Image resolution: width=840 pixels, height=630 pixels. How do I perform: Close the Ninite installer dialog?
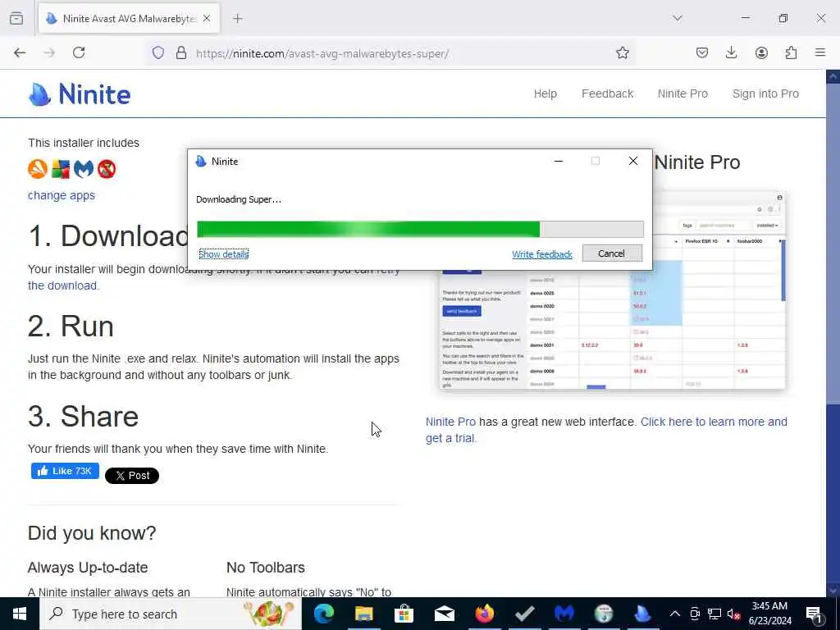(633, 162)
